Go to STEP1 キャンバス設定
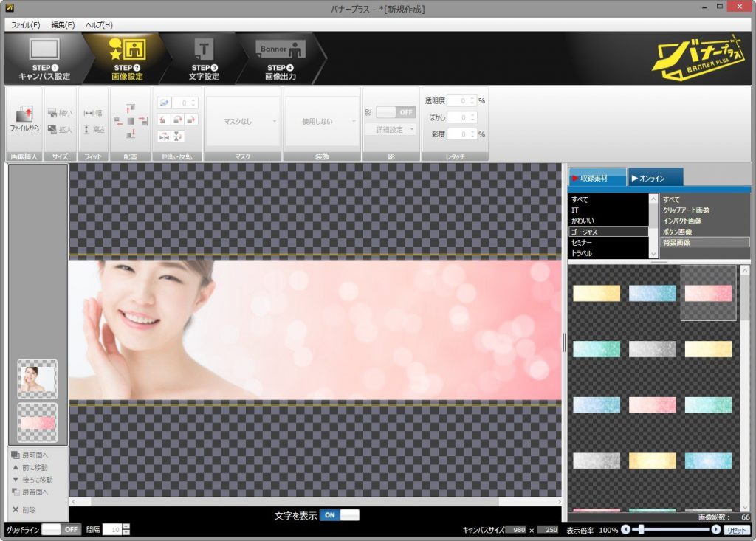 pyautogui.click(x=44, y=58)
